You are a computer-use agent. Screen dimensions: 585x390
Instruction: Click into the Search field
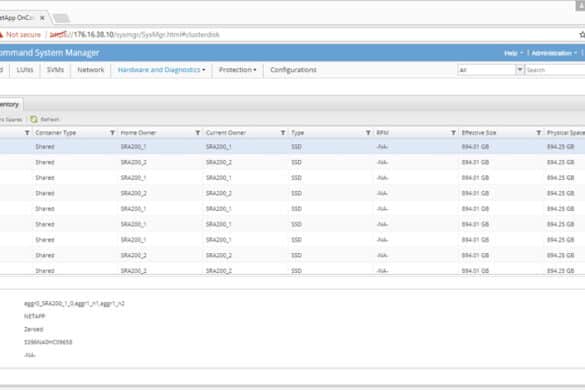tap(555, 70)
